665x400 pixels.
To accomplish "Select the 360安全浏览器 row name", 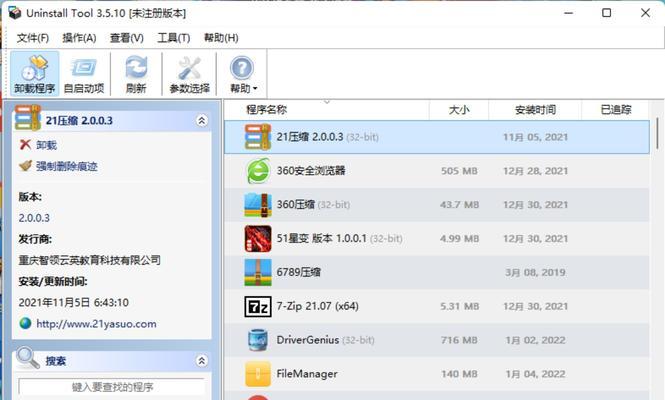I will point(311,171).
